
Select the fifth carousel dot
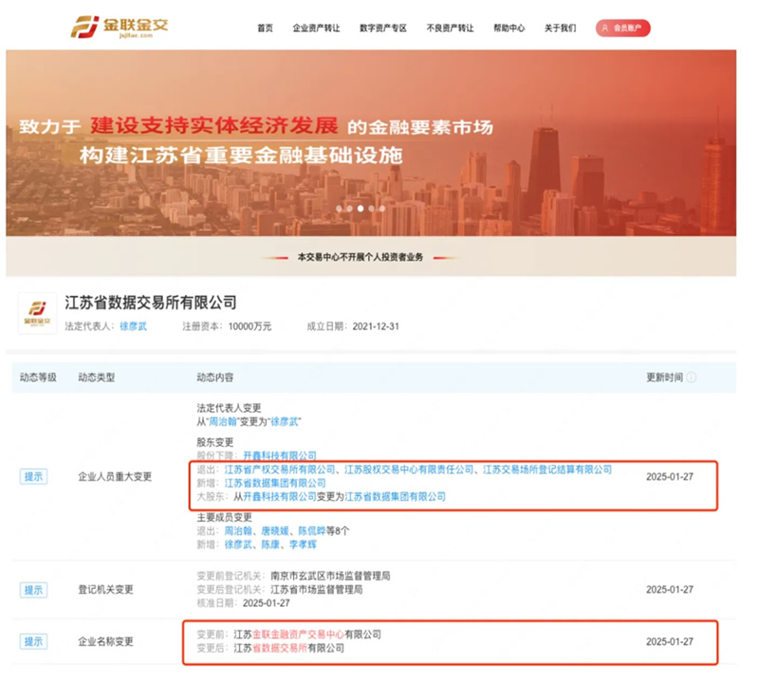pos(382,209)
